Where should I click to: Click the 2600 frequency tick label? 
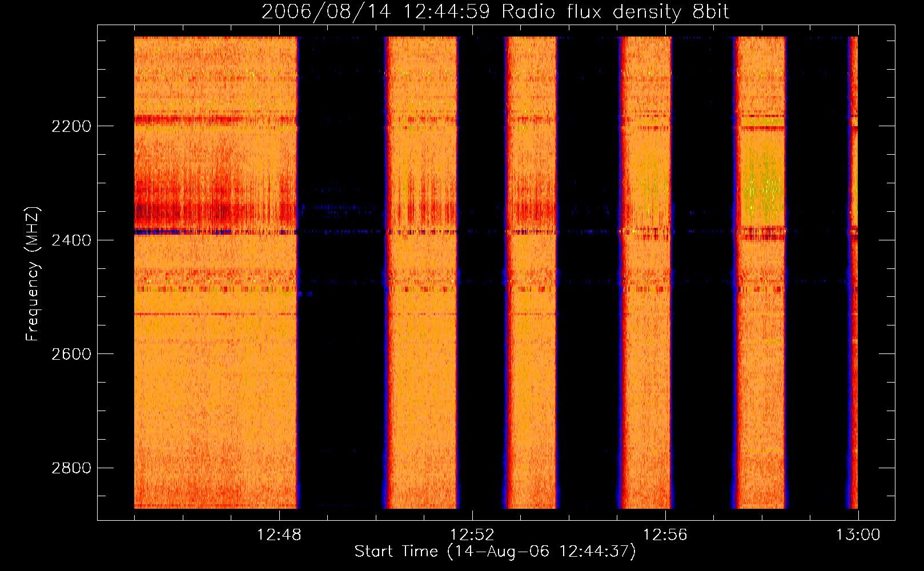pos(71,354)
